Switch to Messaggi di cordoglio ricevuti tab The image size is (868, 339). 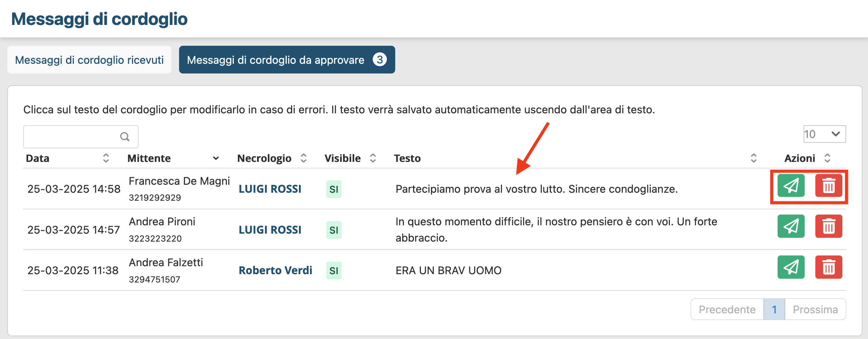(89, 60)
